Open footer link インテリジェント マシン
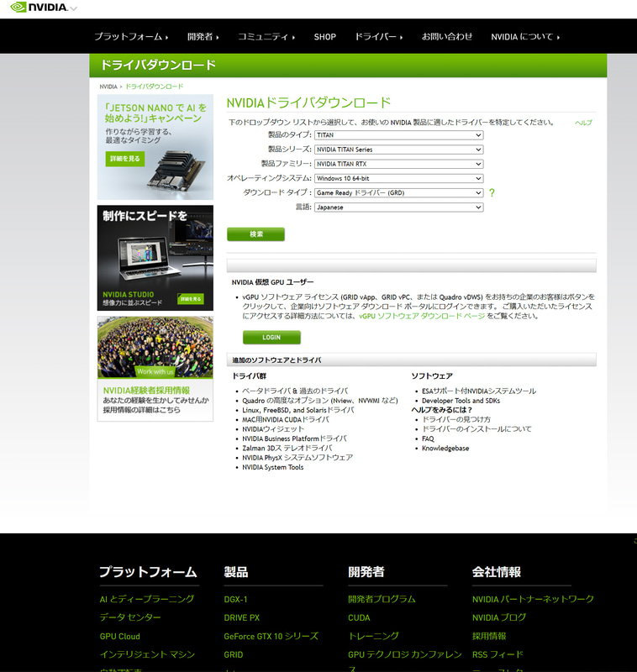 pos(147,655)
